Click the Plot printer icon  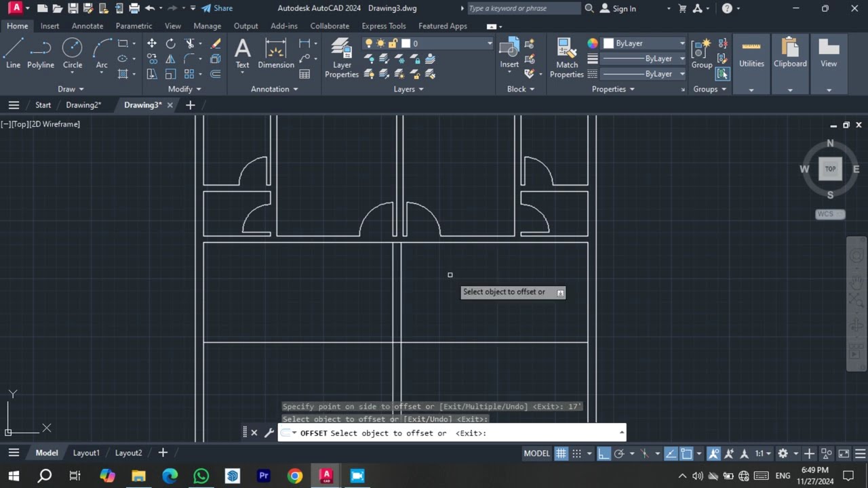[x=134, y=8]
